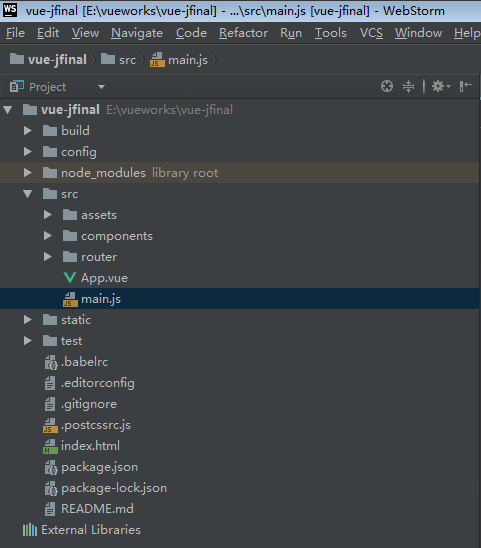Click the folder icon beside router
Screen dimensions: 481x548
[70, 257]
